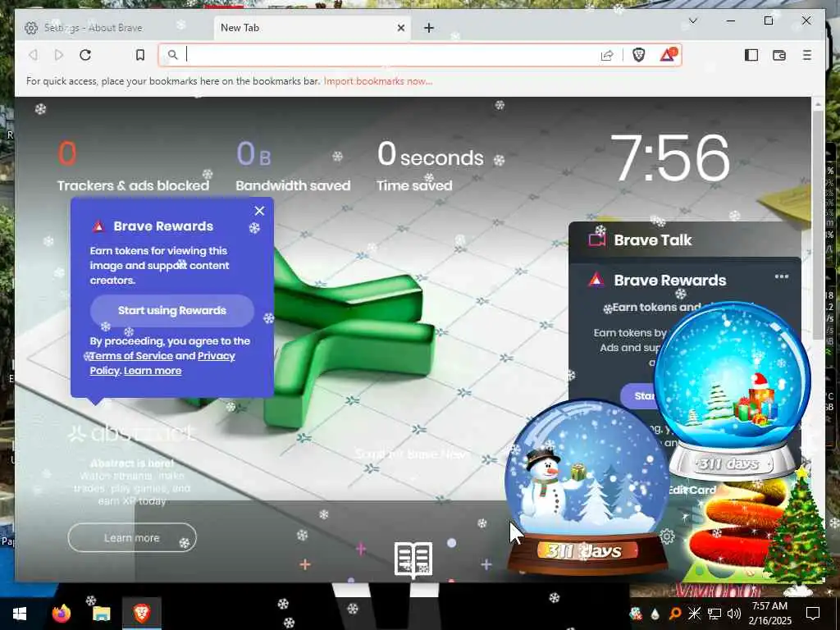Close the New Tab tab
The width and height of the screenshot is (840, 630).
pyautogui.click(x=400, y=28)
